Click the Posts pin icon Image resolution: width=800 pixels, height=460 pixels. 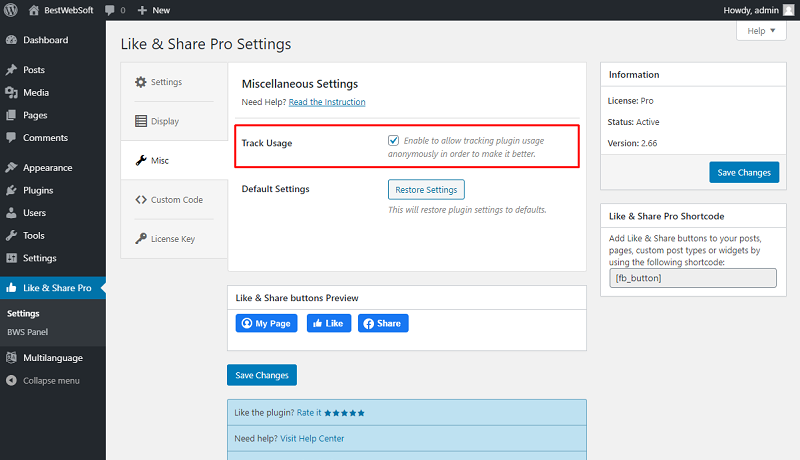pyautogui.click(x=11, y=70)
